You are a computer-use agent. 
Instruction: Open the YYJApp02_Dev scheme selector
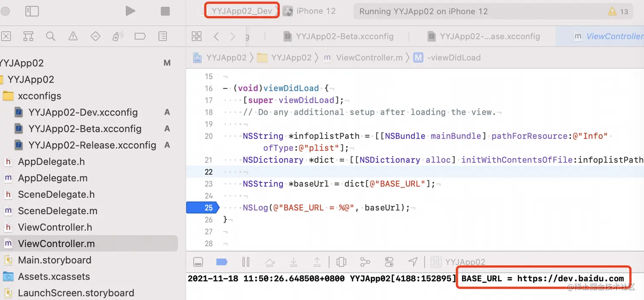241,11
